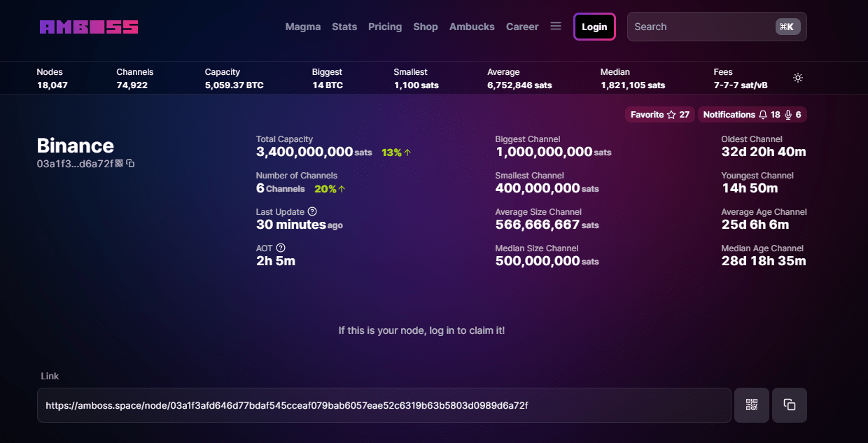Visit the Shop page
The width and height of the screenshot is (868, 443).
coord(426,27)
